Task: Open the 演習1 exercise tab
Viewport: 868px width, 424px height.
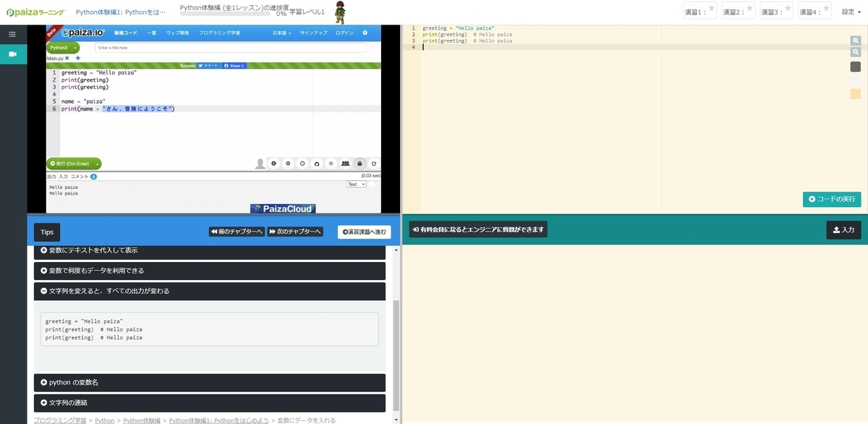Action: 700,12
